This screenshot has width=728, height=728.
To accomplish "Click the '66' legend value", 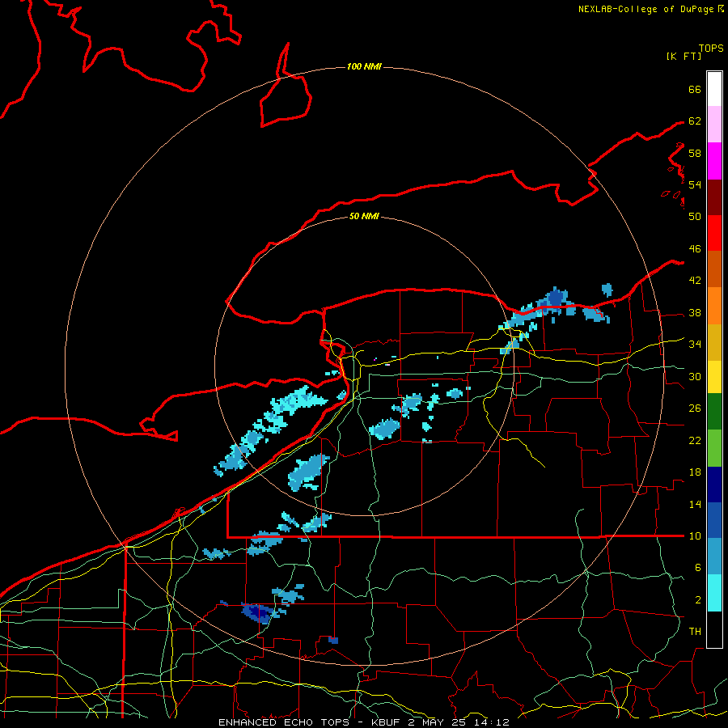I will point(695,90).
